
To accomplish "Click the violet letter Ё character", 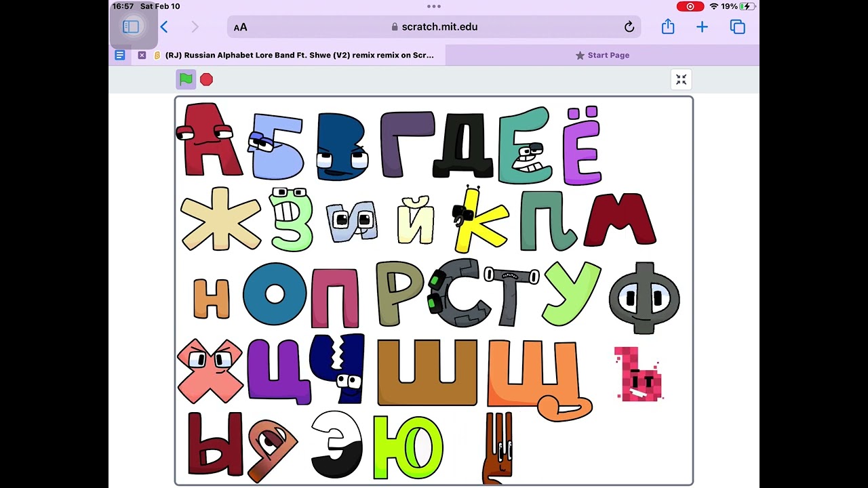I will coord(582,145).
